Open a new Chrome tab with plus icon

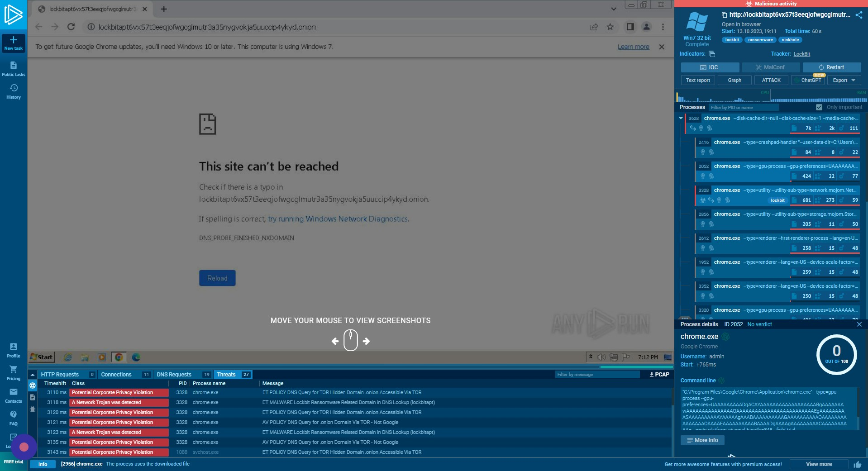tap(164, 9)
